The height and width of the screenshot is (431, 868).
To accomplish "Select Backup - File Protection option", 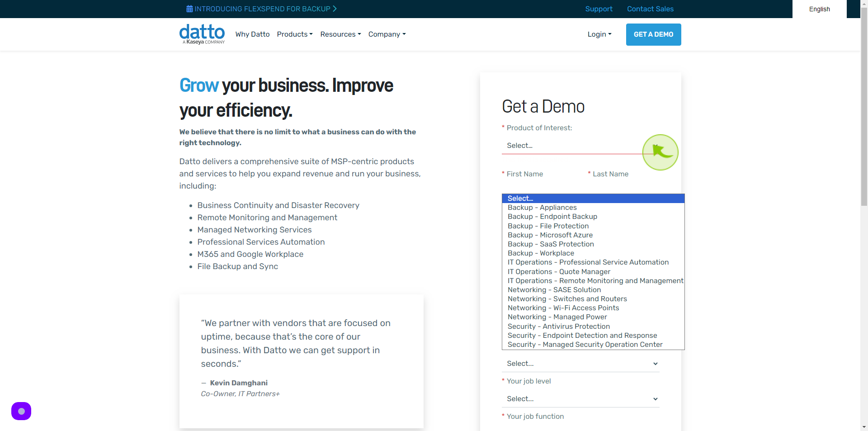I will 593,226.
